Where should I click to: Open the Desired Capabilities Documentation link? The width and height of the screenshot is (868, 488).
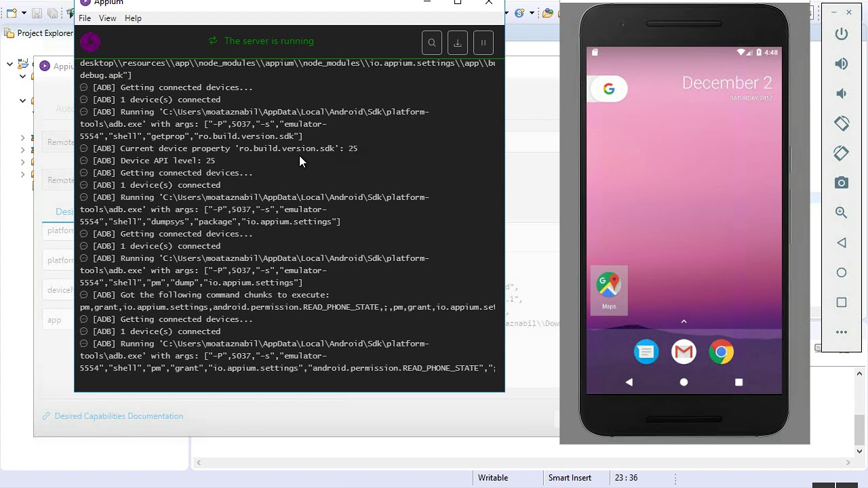pyautogui.click(x=119, y=416)
